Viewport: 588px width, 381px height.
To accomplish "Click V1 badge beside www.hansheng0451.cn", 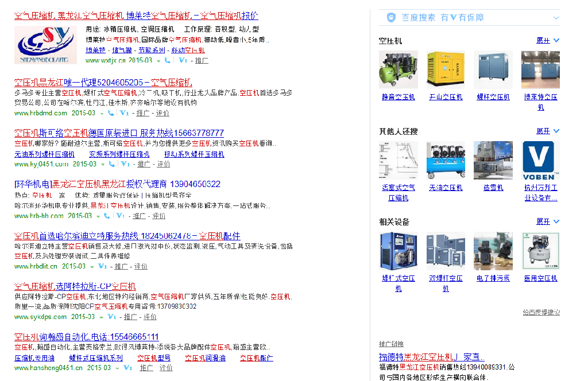I will 128,368.
